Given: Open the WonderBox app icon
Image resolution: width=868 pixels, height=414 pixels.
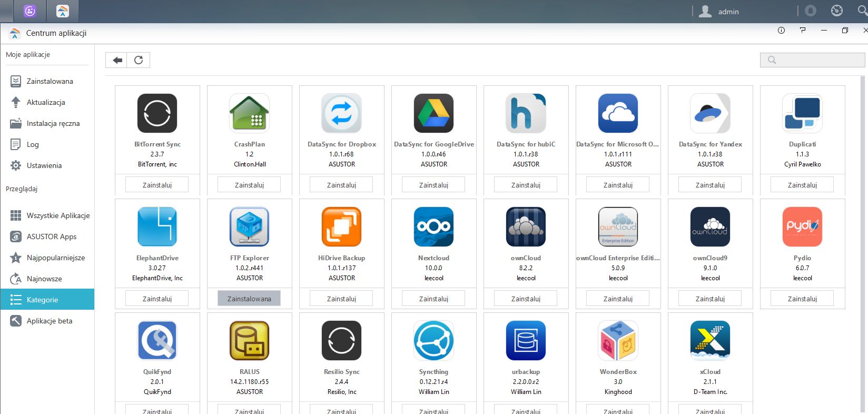Looking at the screenshot, I should click(618, 341).
